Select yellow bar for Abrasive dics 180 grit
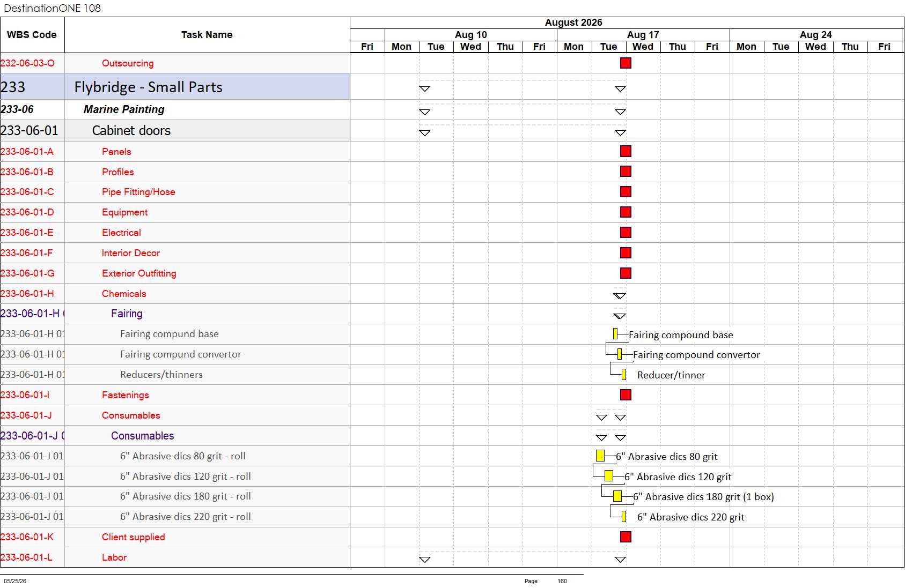Viewport: 905px width, 588px height. click(x=617, y=496)
